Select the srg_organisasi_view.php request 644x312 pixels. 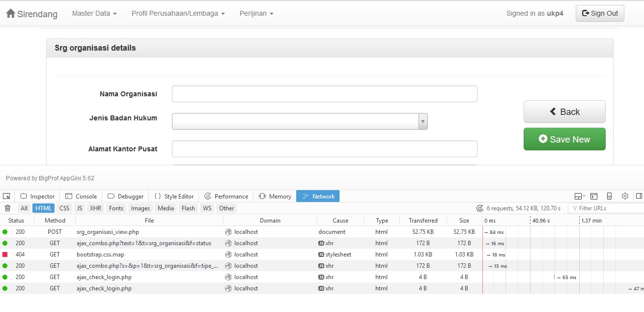[x=322, y=232]
